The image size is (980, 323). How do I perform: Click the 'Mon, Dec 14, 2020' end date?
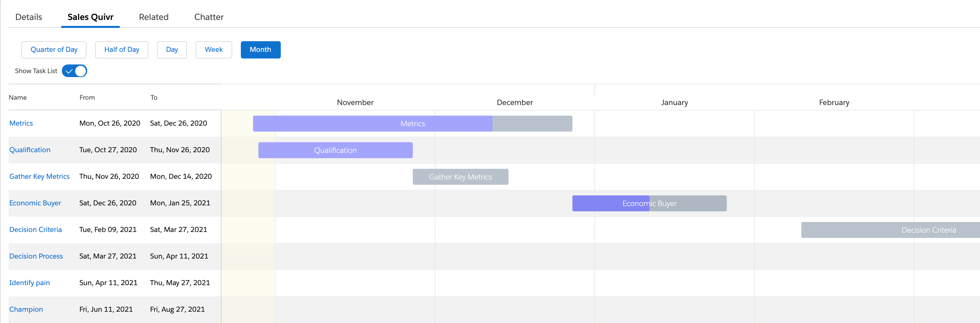coord(181,176)
